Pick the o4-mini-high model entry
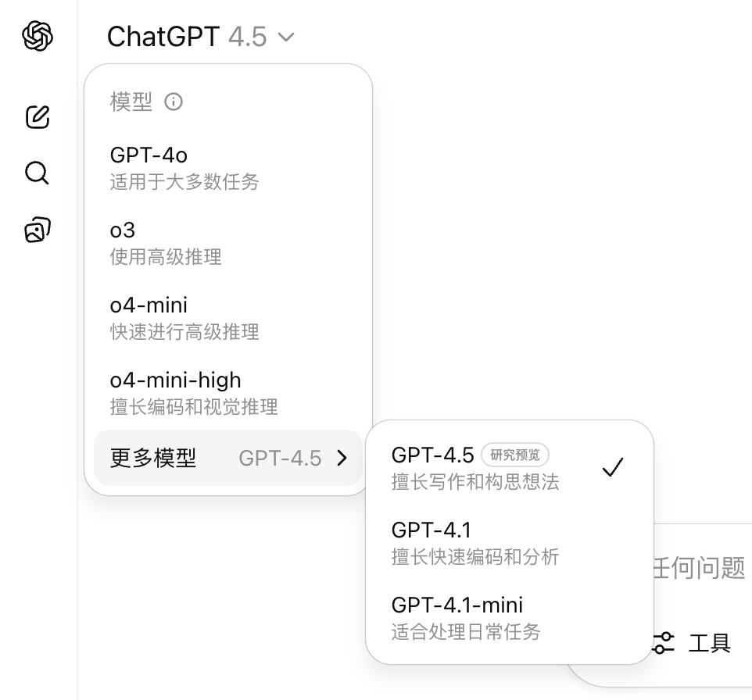This screenshot has width=752, height=700. [x=227, y=392]
